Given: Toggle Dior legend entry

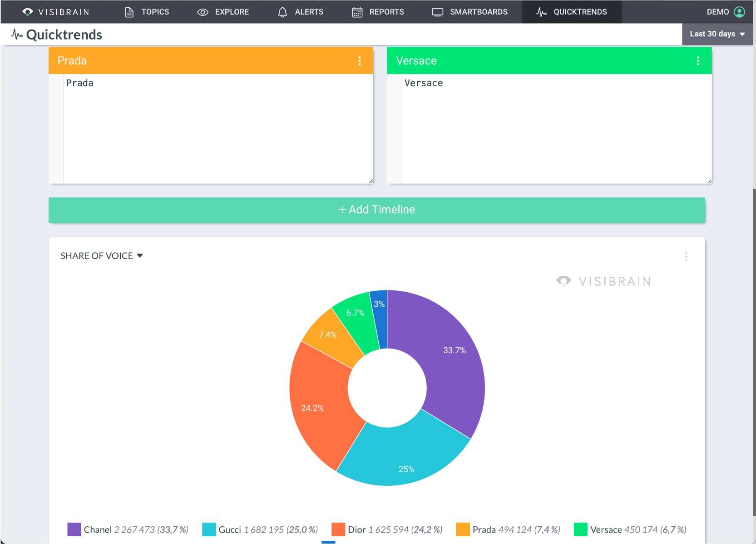Looking at the screenshot, I should point(387,529).
